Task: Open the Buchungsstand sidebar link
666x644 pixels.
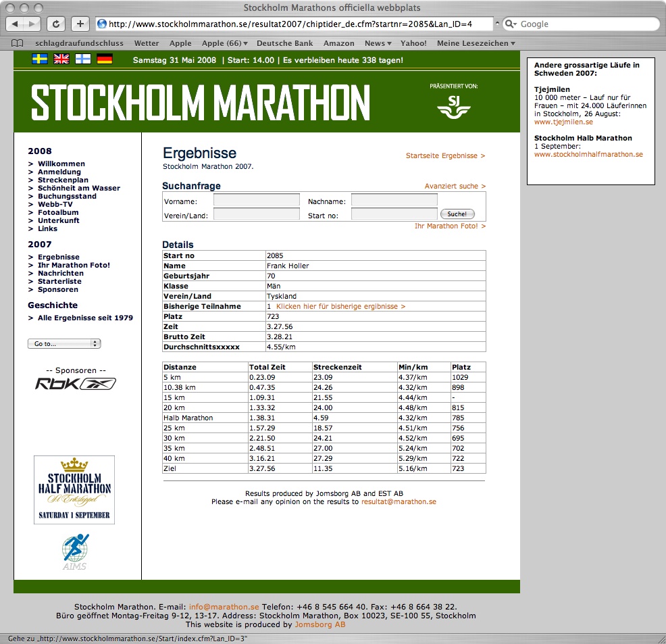Action: [x=67, y=196]
